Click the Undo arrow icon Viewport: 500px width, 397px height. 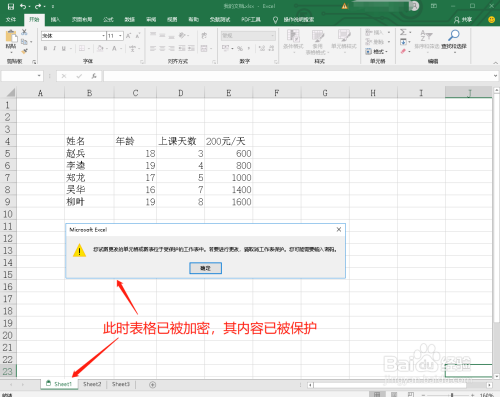click(23, 6)
